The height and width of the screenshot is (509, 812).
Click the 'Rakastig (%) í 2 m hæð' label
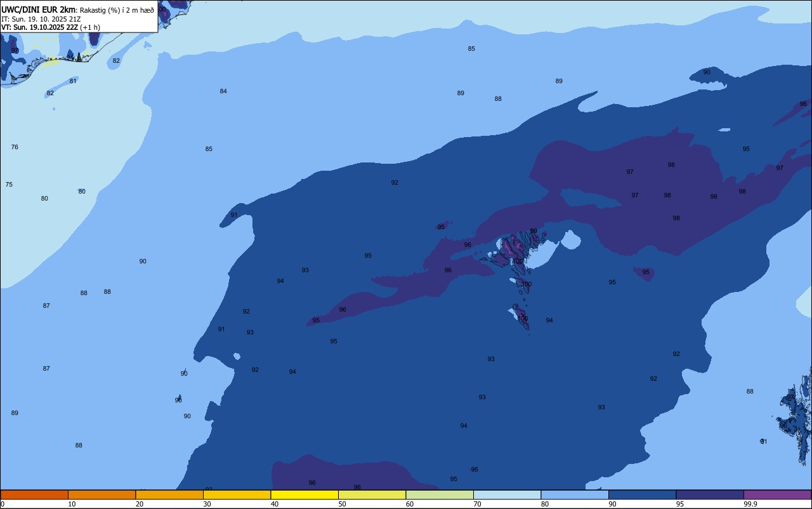[x=117, y=10]
